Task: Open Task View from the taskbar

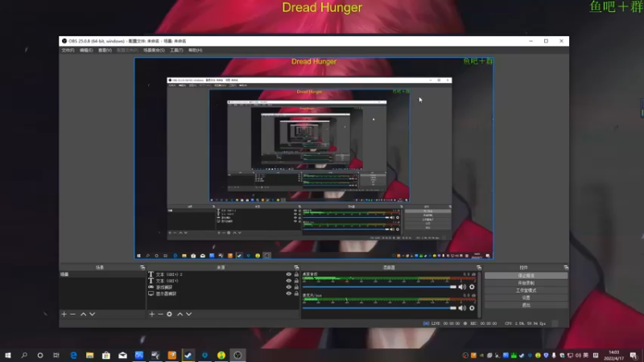Action: [x=56, y=355]
